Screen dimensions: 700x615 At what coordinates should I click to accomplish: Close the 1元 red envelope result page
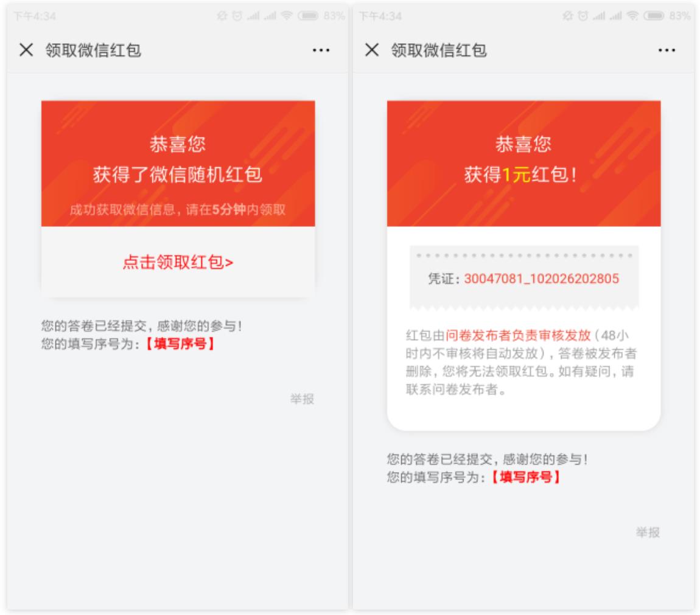tap(372, 50)
